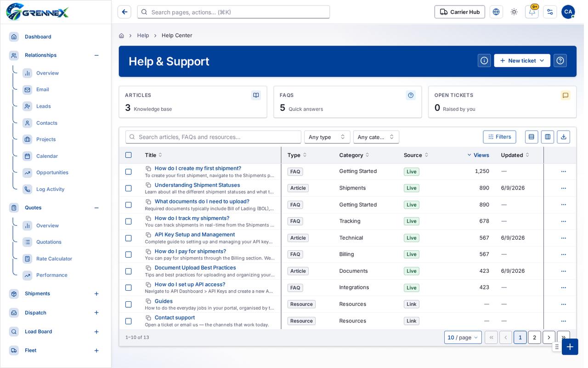Viewport: 588px width, 368px height.
Task: Check the 'How do I pay for shipments?' row
Action: coord(129,254)
